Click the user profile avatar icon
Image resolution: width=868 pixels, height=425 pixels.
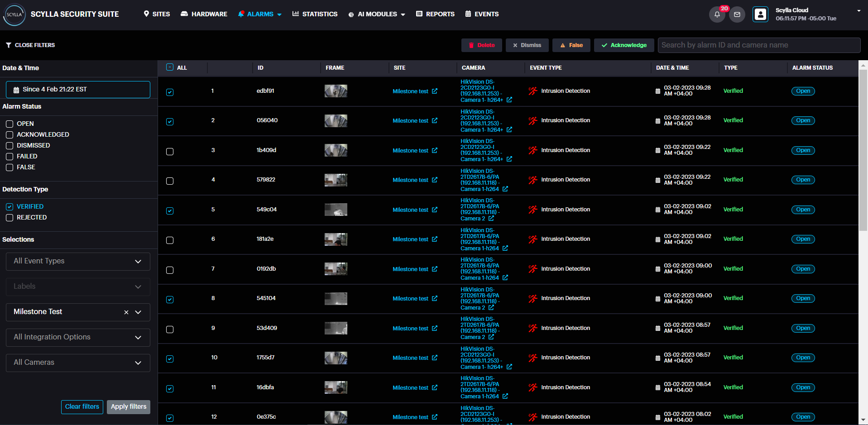[x=760, y=14]
